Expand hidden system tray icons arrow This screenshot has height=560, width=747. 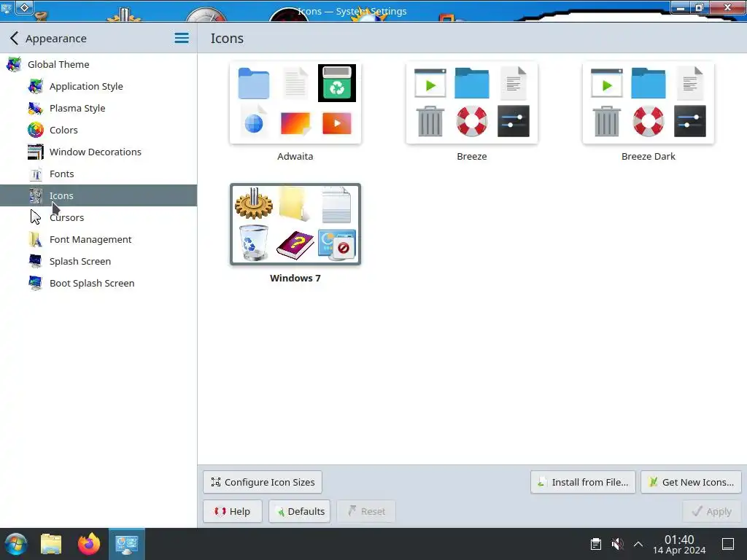(x=638, y=544)
